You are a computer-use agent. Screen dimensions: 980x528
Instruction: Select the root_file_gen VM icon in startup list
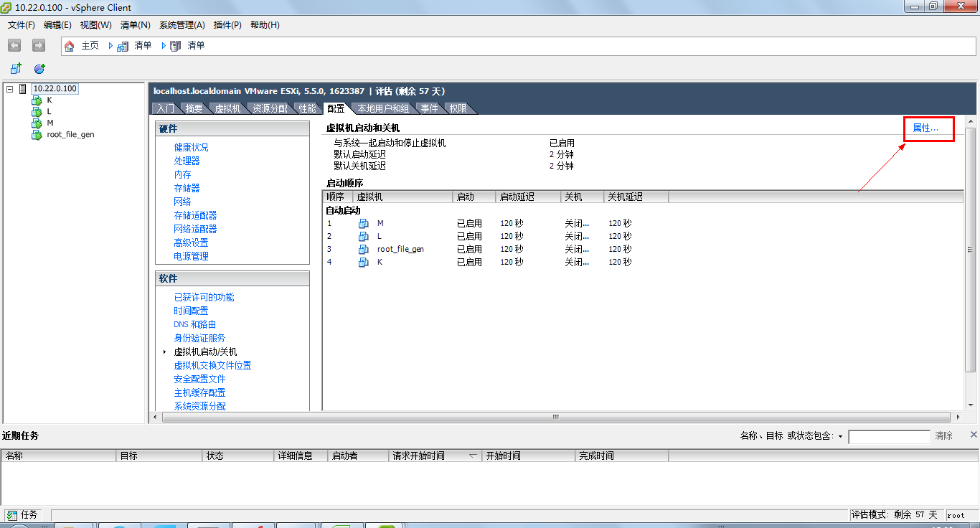click(x=364, y=249)
